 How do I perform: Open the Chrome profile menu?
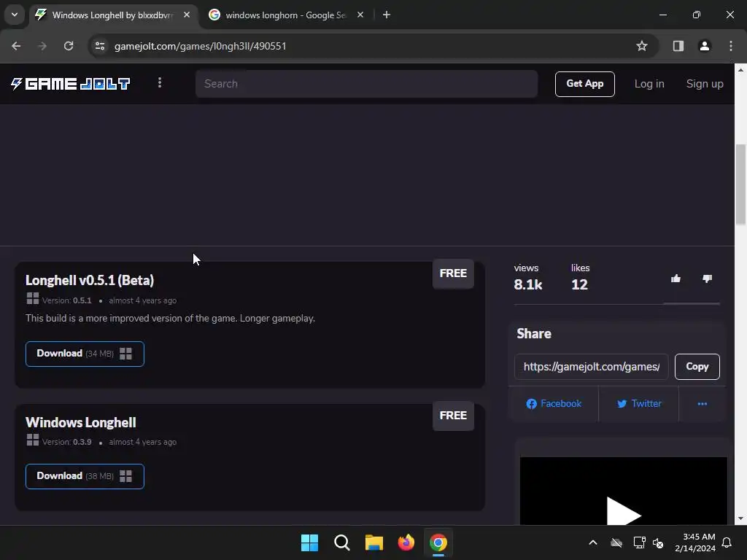[705, 46]
